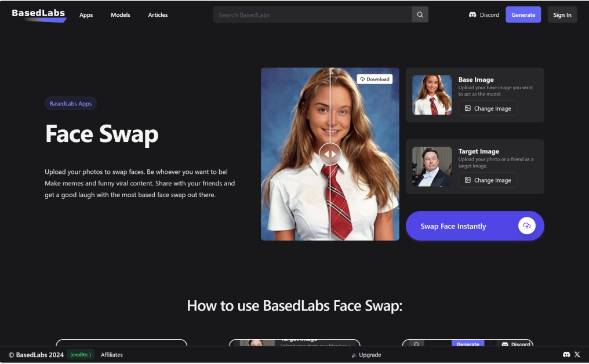Select the Base Image thumbnail
Viewport: 589px width, 364px height.
432,95
